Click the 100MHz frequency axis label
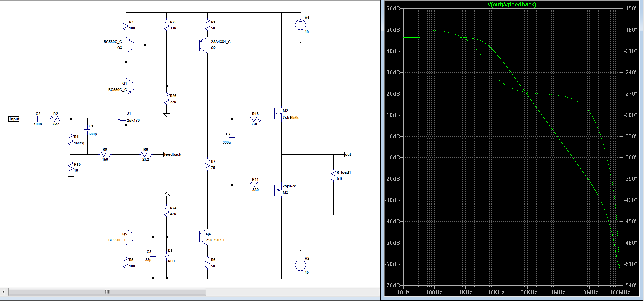 coord(620,292)
